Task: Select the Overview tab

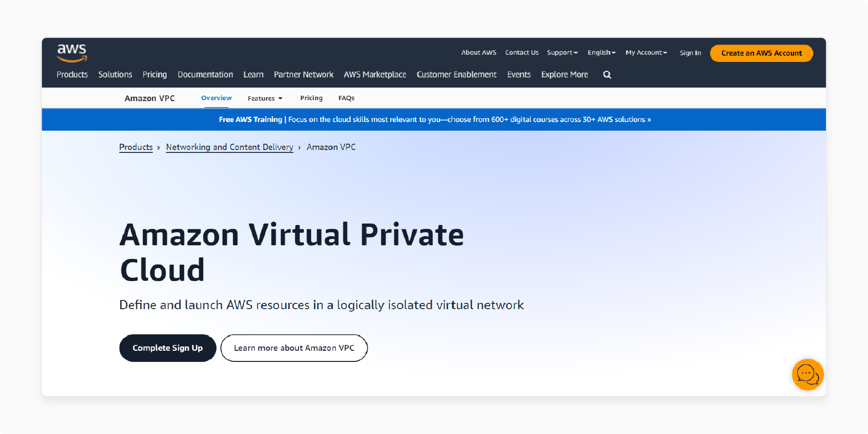Action: (x=217, y=98)
